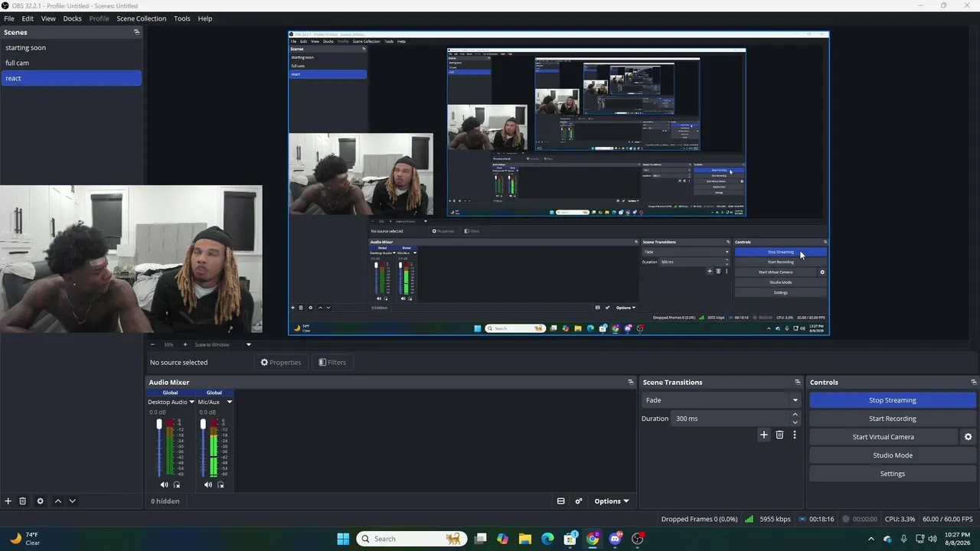Open OBS Settings button
This screenshot has height=551, width=980.
[893, 474]
